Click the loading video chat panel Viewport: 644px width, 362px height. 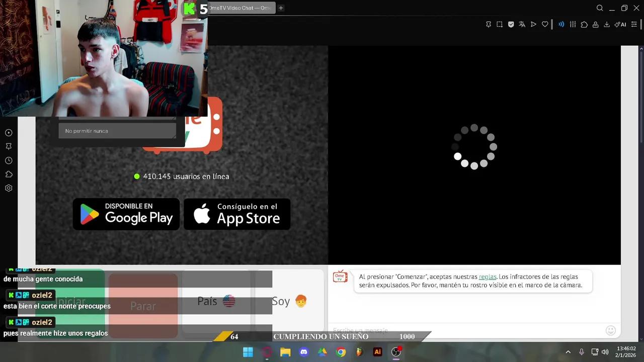474,155
